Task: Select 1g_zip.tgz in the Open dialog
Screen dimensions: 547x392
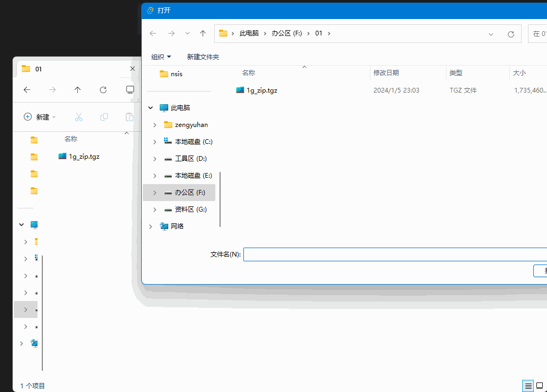Action: (257, 90)
